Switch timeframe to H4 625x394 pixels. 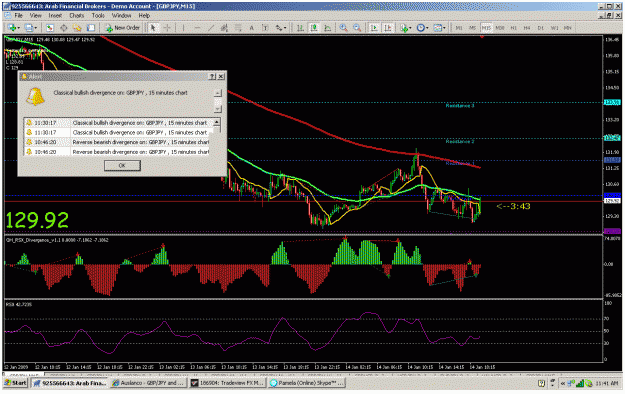527,28
